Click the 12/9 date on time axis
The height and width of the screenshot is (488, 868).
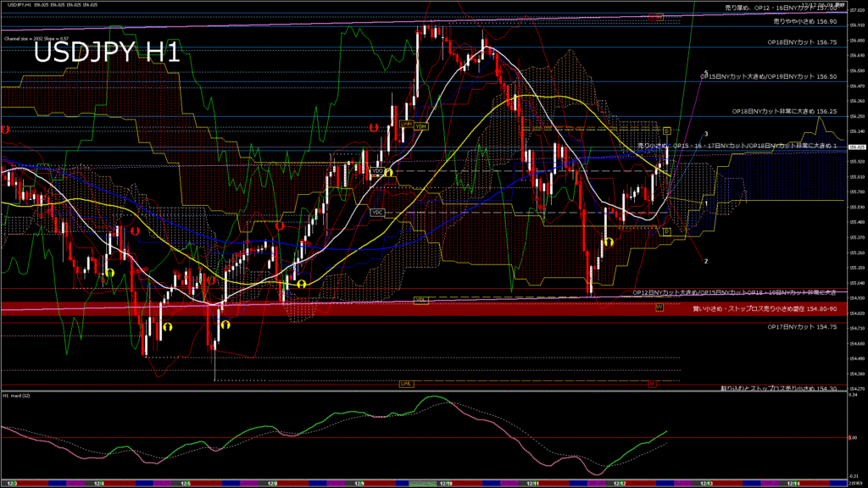click(x=358, y=483)
